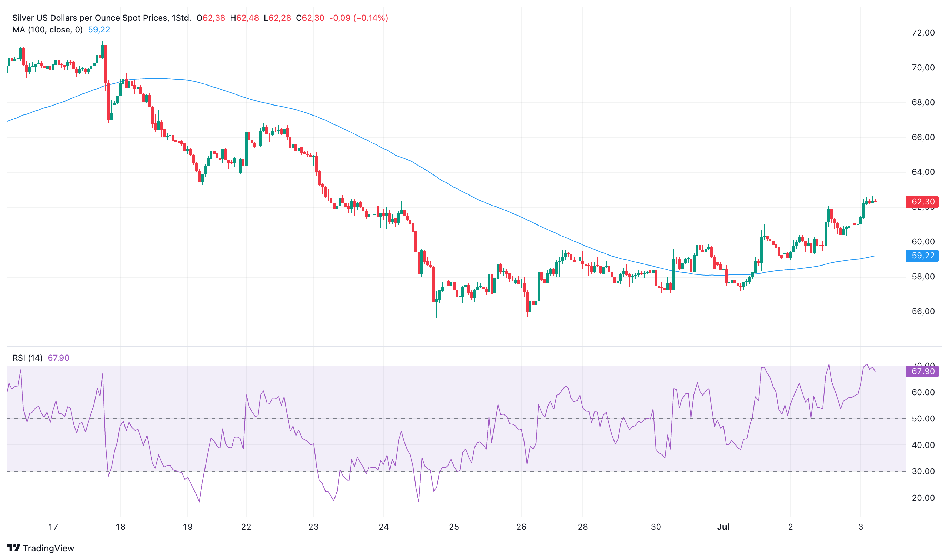
Task: Click the 56,00 price scale label
Action: coord(923,312)
